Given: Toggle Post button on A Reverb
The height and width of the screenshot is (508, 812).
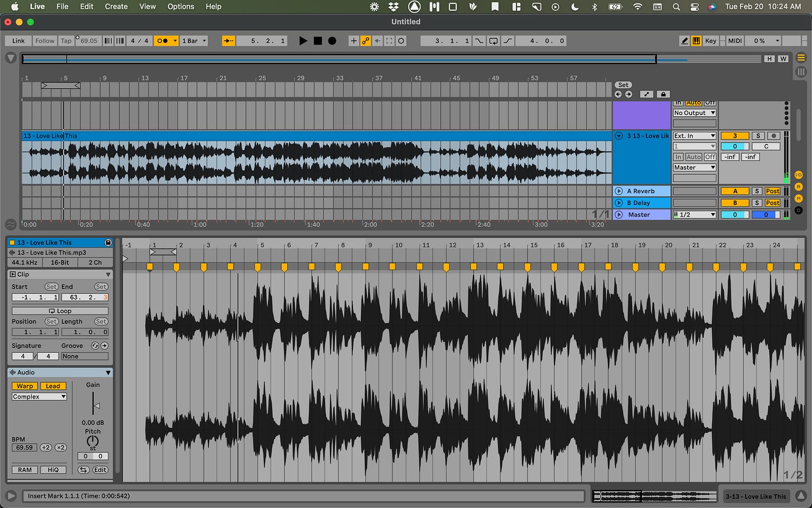Looking at the screenshot, I should pos(772,191).
